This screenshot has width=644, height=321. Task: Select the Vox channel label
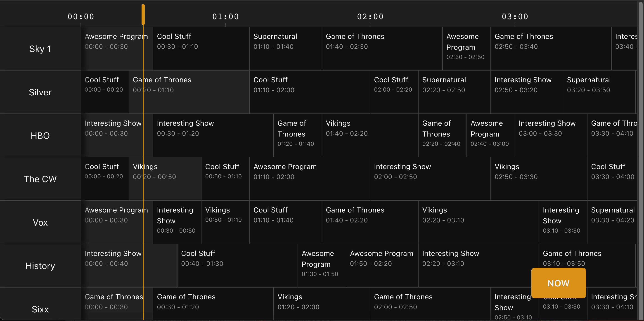click(x=40, y=222)
